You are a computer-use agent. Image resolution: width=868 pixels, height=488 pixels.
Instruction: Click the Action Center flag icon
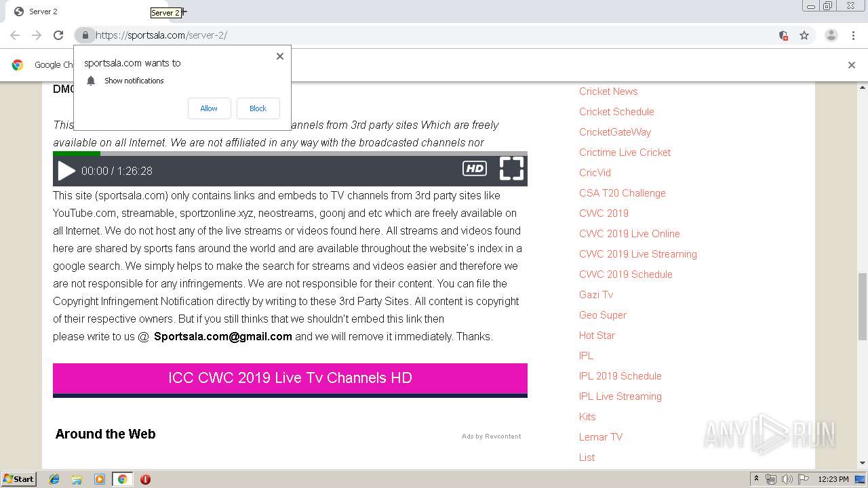tap(804, 479)
